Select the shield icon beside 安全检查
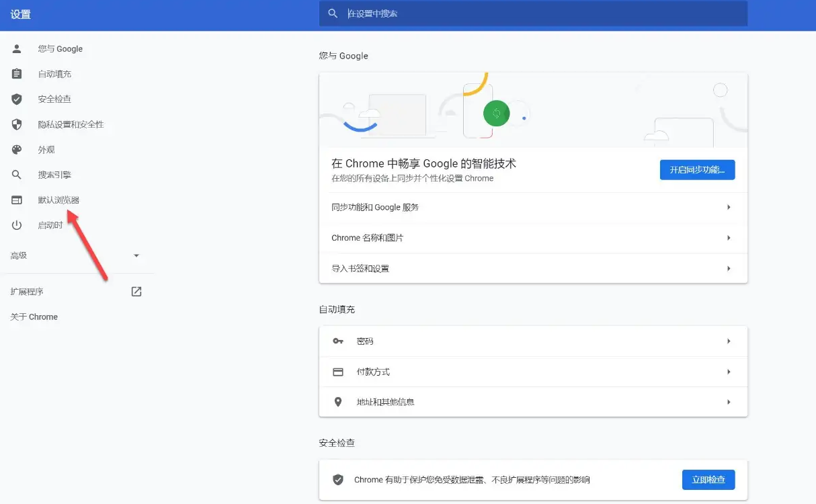The width and height of the screenshot is (816, 504). click(x=16, y=99)
